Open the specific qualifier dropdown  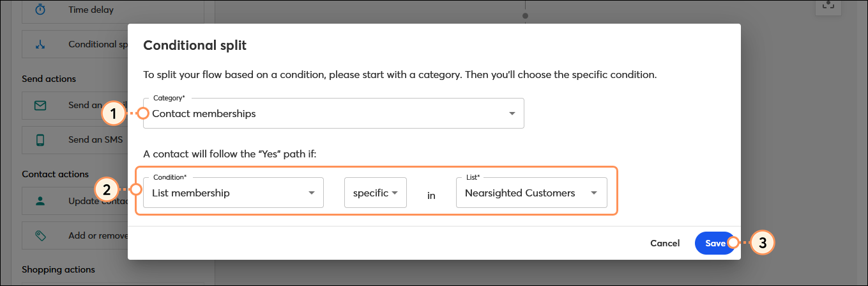click(x=376, y=193)
